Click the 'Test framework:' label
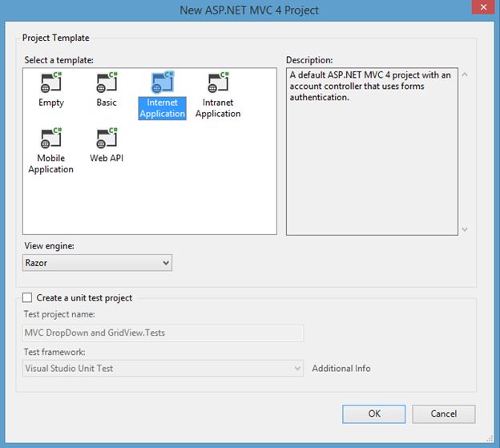 point(54,352)
